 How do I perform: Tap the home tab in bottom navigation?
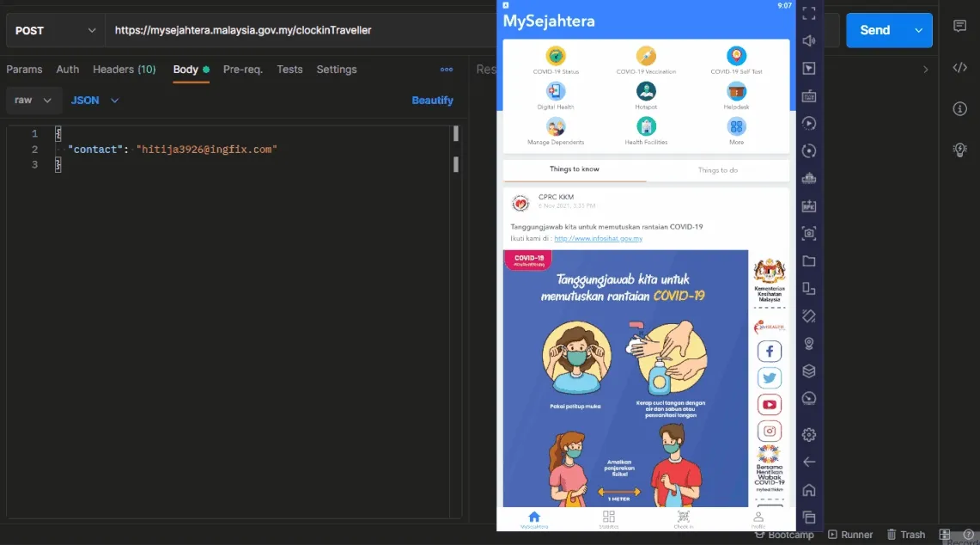pyautogui.click(x=533, y=519)
